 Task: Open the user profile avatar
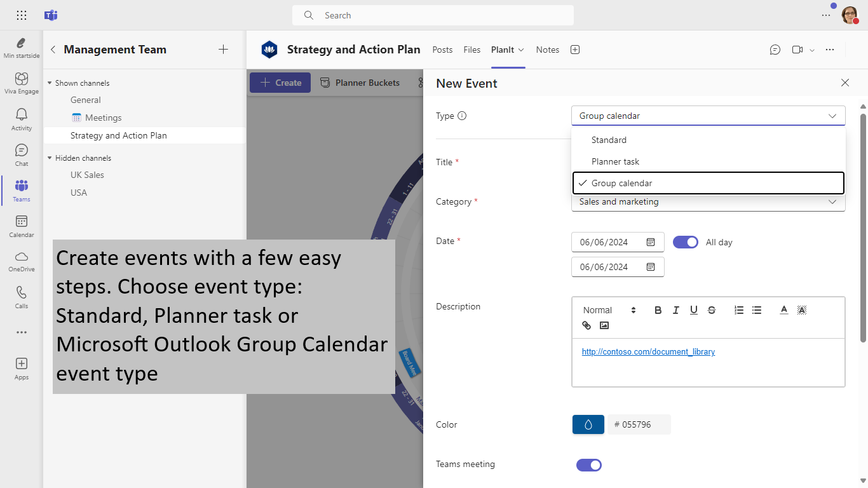[x=850, y=15]
